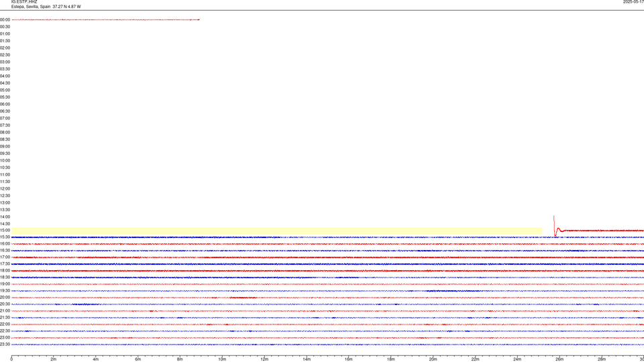Click the highlighted 15:00 time label
Image resolution: width=644 pixels, height=362 pixels.
(5, 230)
